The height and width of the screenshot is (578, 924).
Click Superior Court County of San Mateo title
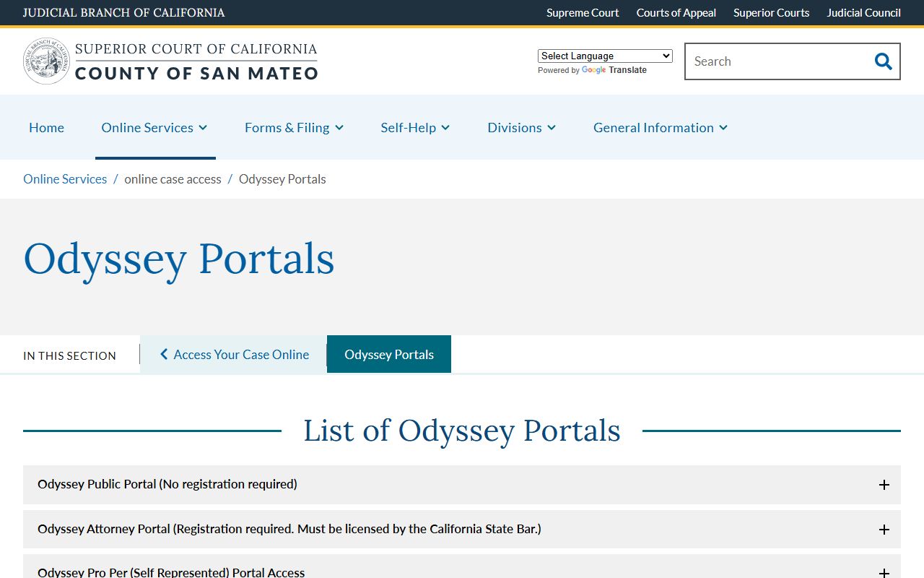[x=196, y=61]
